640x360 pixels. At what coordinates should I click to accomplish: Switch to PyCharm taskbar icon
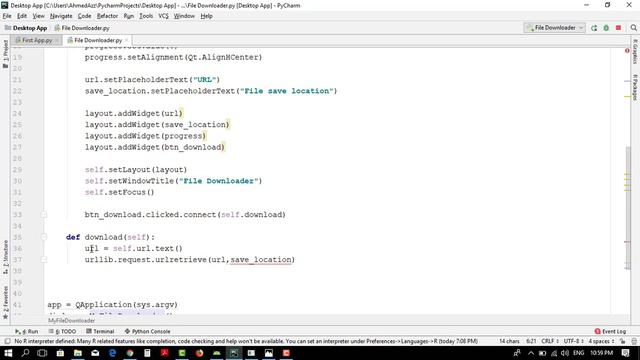click(x=234, y=353)
